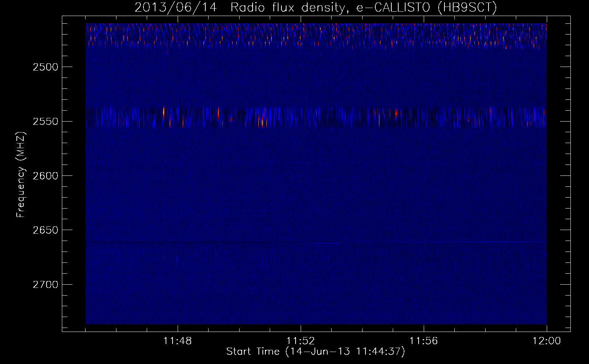Select the 2650 frequency tick label
Image resolution: width=589 pixels, height=364 pixels.
[46, 230]
